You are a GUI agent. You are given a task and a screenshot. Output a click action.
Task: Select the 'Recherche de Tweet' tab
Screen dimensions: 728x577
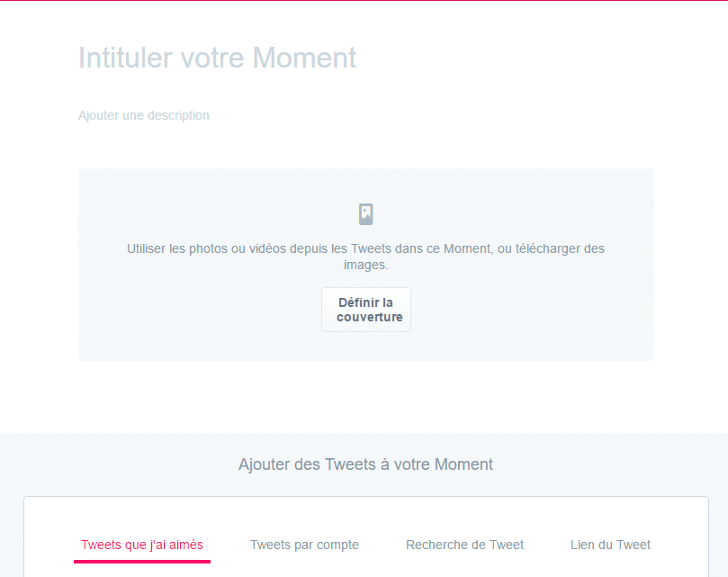[464, 545]
